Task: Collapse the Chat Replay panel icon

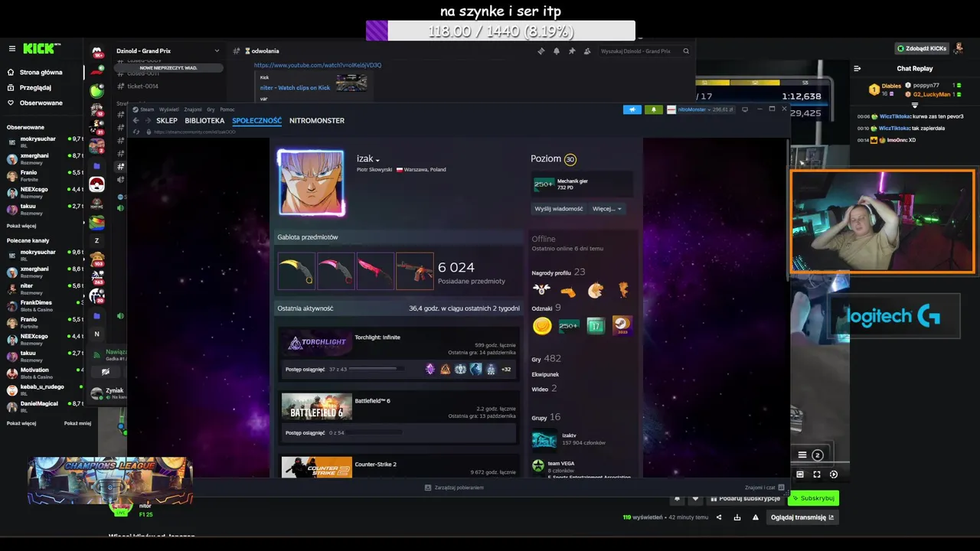Action: (857, 68)
